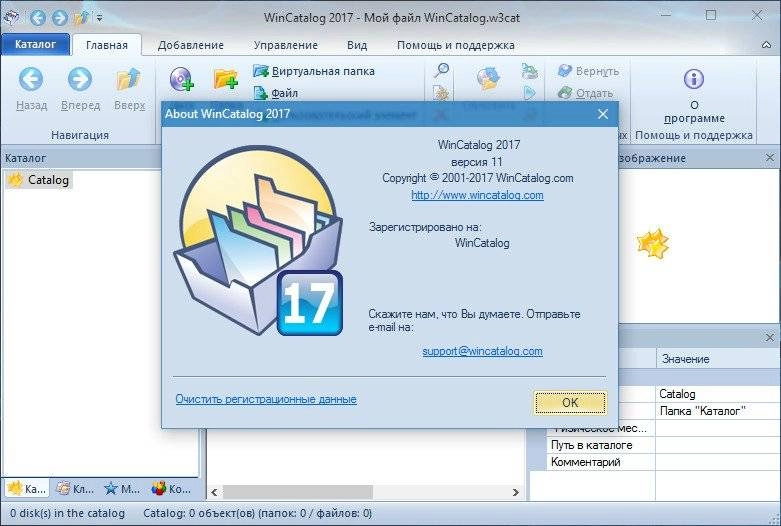Open the quick access toolbar customize dropdown
Viewport: 781px width, 526px height.
pyautogui.click(x=100, y=18)
